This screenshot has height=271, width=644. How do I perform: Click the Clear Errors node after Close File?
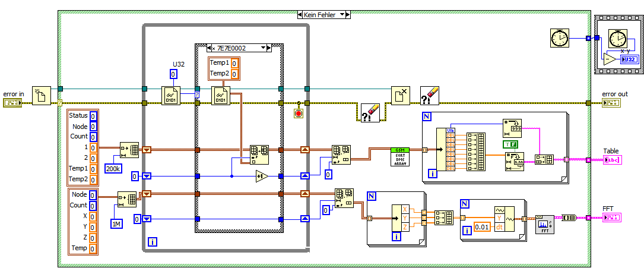430,96
